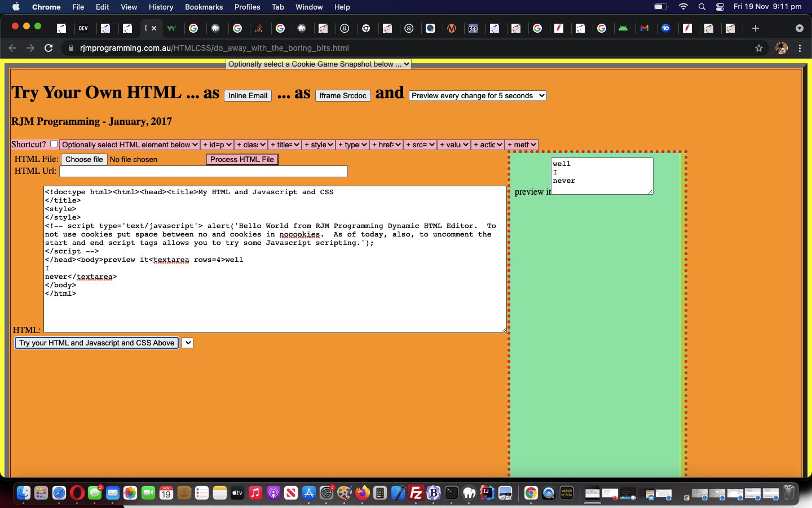Open the + title= attribute dropdown
This screenshot has height=508, width=812.
tap(284, 145)
